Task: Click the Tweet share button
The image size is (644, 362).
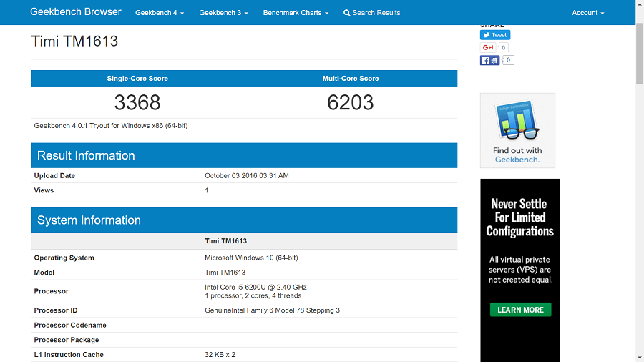Action: 495,35
